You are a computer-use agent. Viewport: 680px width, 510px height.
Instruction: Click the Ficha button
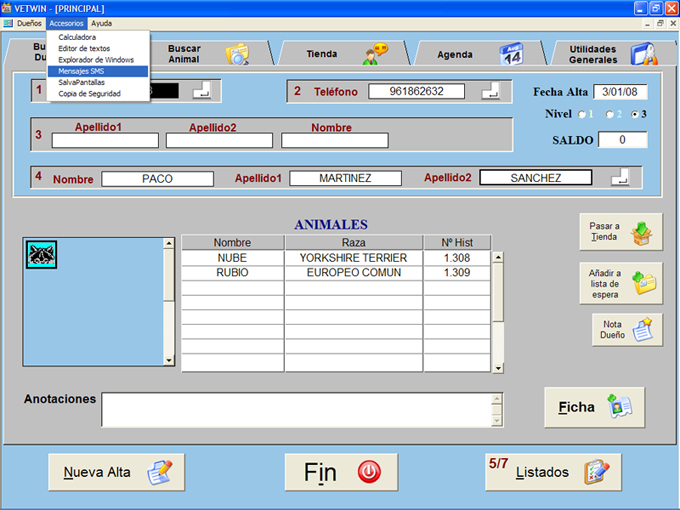tap(595, 407)
